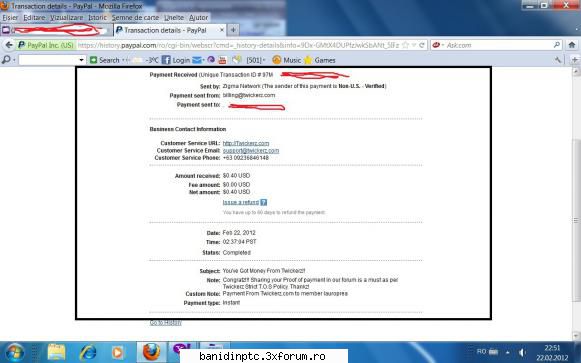Viewport: 581px width, 363px height.
Task: Click the vertical page scrollbar
Action: [x=576, y=220]
